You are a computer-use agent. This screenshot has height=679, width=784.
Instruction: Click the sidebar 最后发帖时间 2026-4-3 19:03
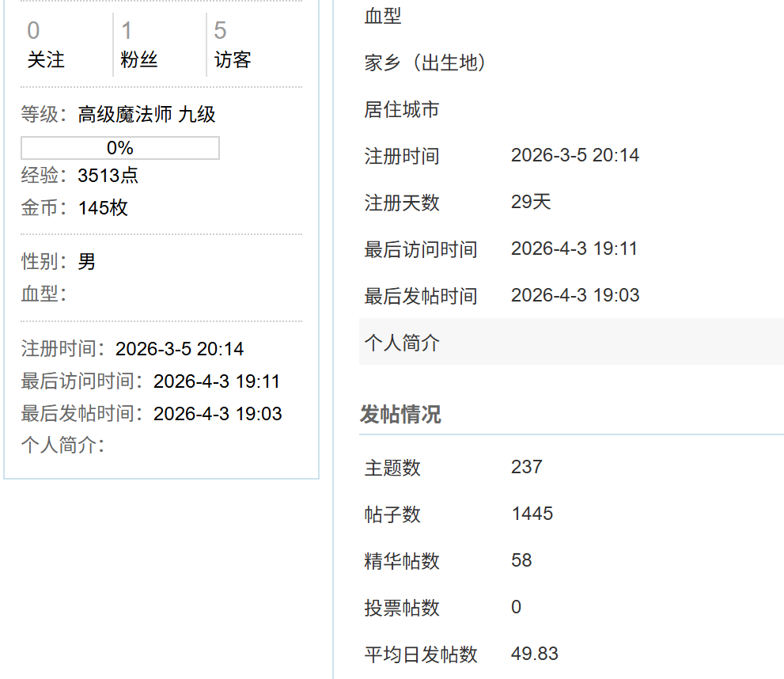pos(217,414)
